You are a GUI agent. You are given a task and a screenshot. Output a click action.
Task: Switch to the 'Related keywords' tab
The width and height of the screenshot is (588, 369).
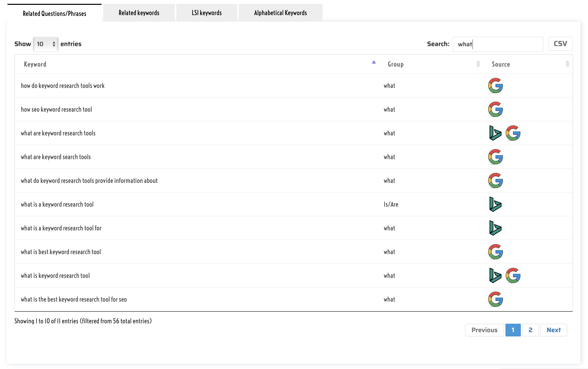pos(139,12)
